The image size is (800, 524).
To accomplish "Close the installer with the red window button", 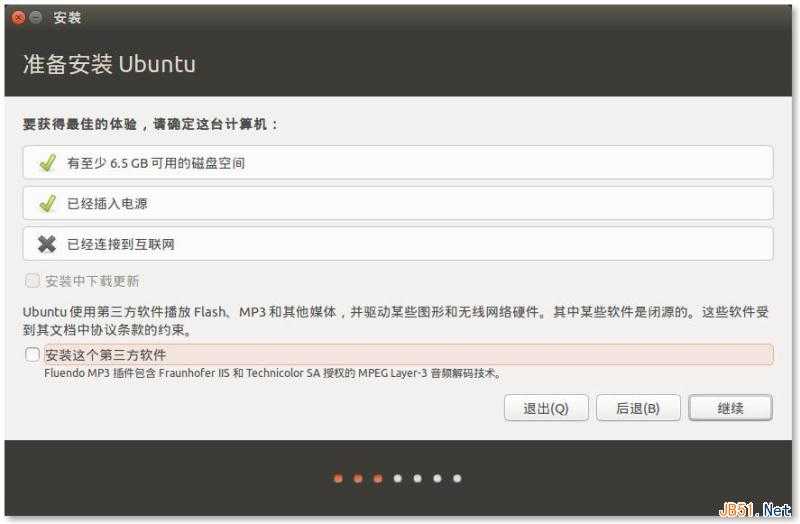I will [18, 17].
